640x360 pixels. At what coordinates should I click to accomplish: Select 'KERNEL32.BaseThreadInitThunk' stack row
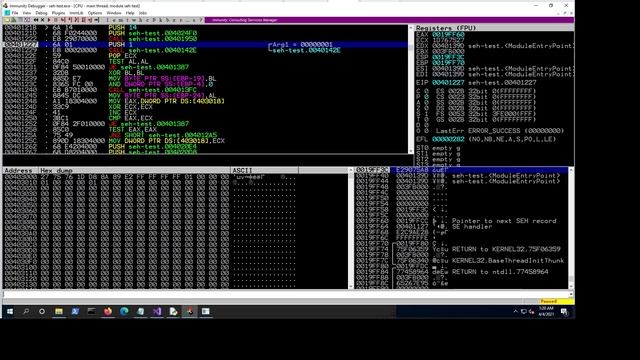click(461, 260)
